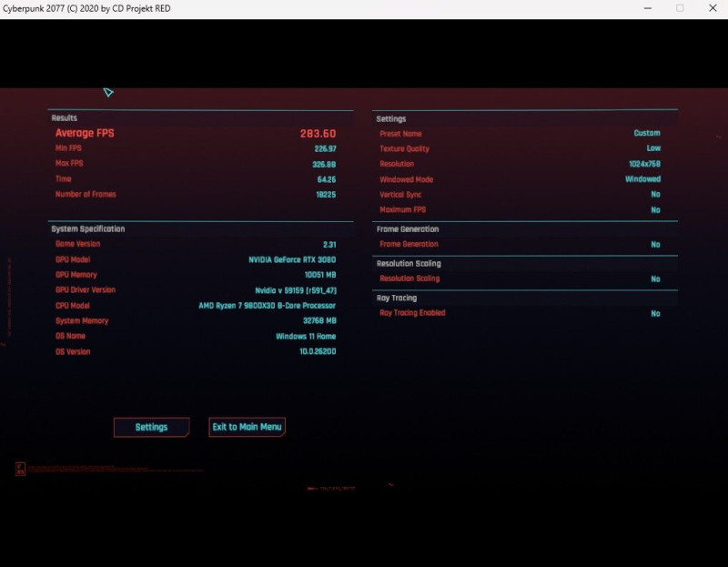Click the maximize window button
Viewport: 728px width, 567px height.
tap(680, 8)
